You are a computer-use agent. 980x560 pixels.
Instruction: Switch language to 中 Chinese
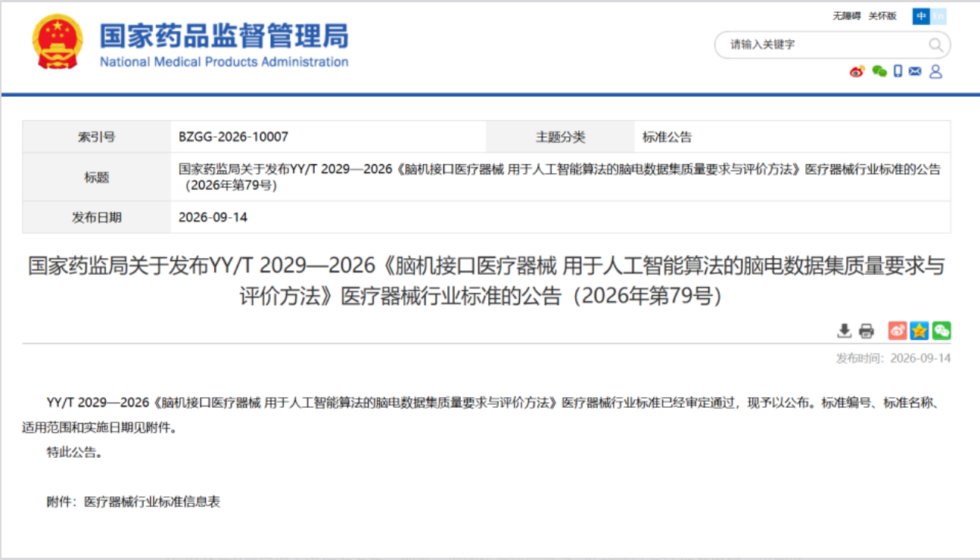tap(921, 16)
